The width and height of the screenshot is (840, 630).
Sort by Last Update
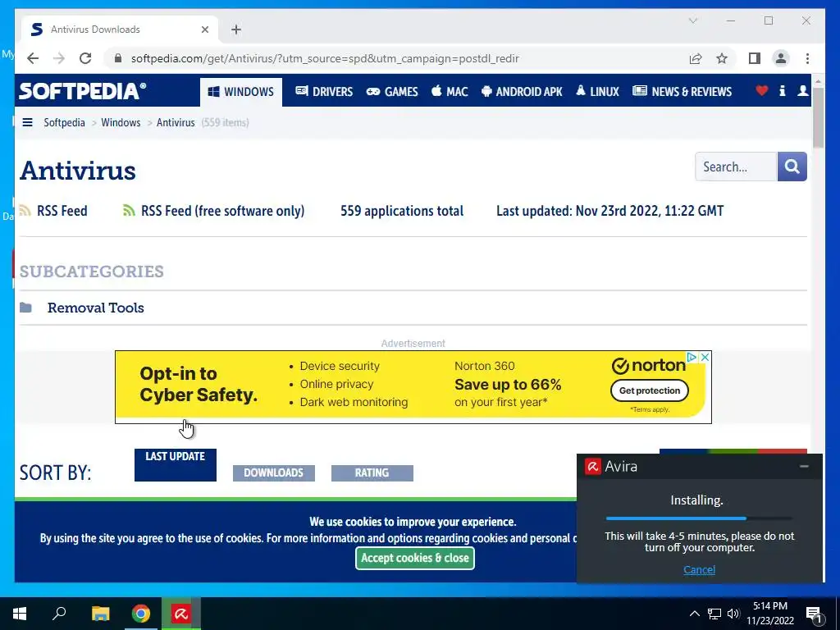tap(176, 464)
